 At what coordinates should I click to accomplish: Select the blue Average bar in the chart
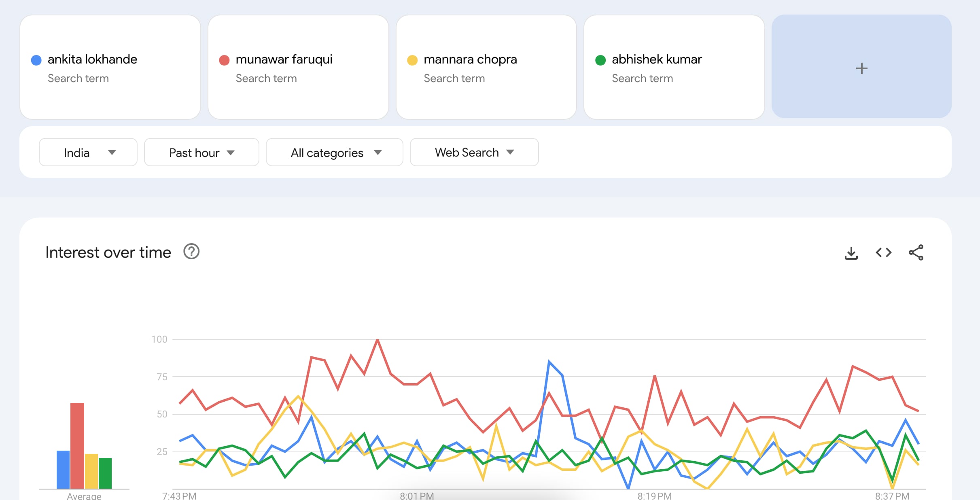pos(63,470)
